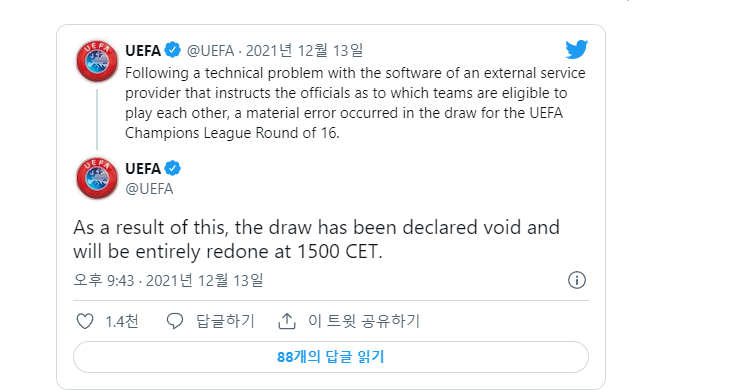
Task: Click the UEFA avatar on the first tweet
Action: [97, 61]
